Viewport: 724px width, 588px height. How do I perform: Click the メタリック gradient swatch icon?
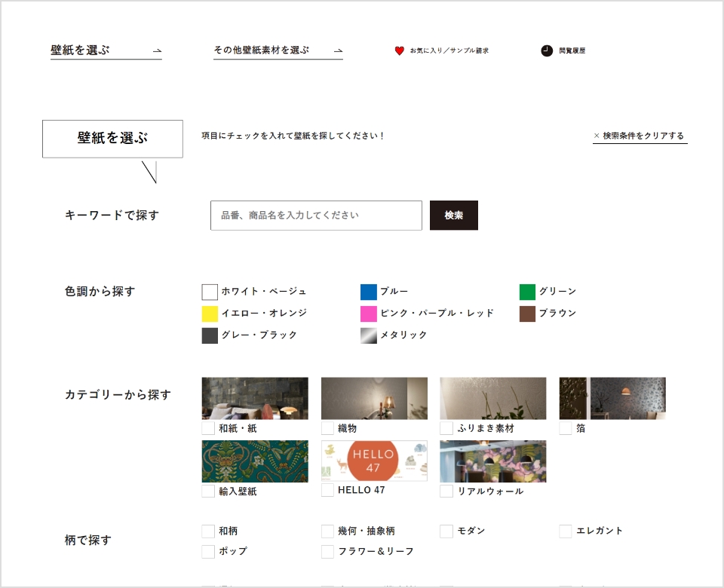coord(368,335)
